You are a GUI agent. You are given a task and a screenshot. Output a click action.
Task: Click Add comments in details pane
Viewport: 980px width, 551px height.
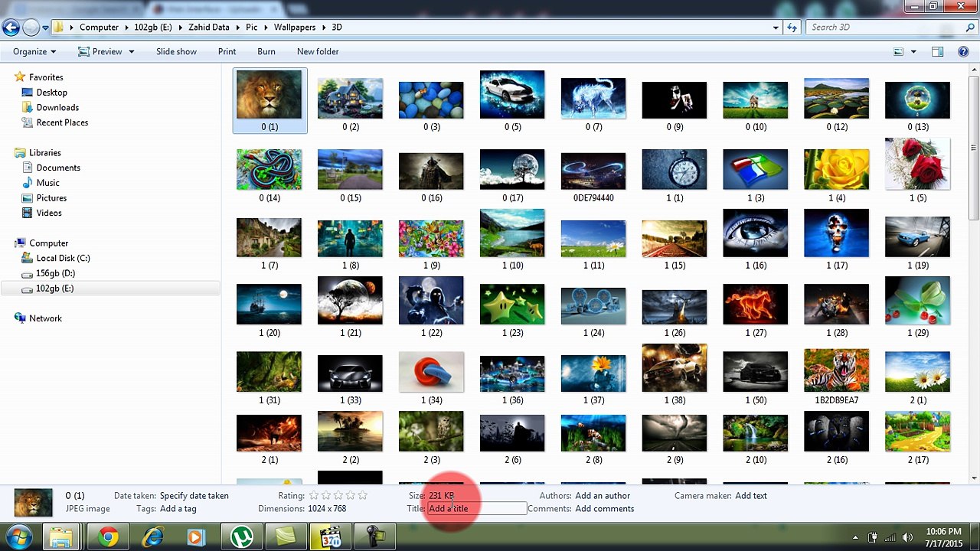(x=605, y=509)
